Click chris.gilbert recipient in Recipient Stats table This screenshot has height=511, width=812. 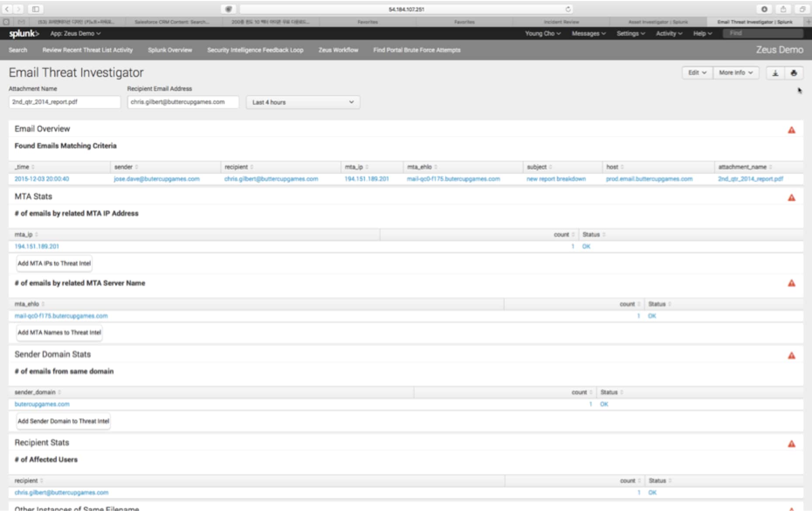tap(62, 493)
